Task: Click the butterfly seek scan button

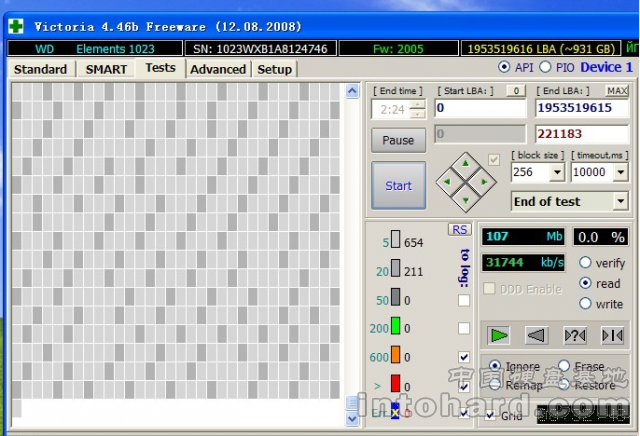Action: (613, 336)
